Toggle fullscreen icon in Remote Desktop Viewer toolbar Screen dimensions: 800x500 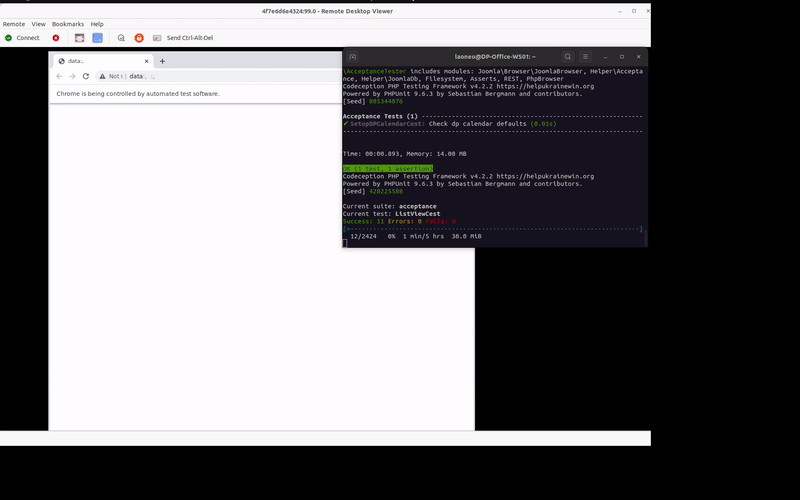[80, 38]
